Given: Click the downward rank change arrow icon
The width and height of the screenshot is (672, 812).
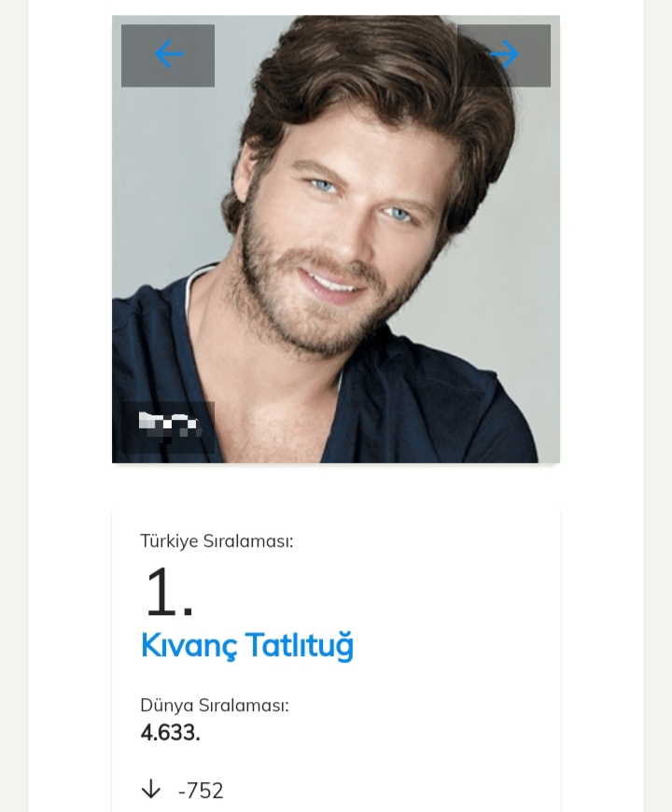Looking at the screenshot, I should pos(151,790).
